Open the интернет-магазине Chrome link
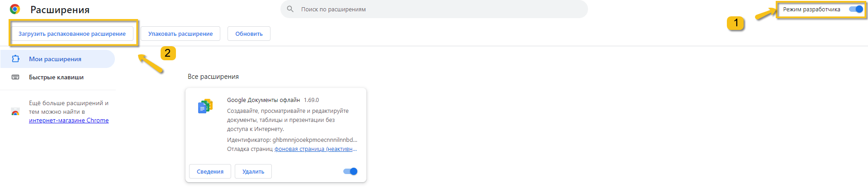The height and width of the screenshot is (189, 868). (x=69, y=120)
